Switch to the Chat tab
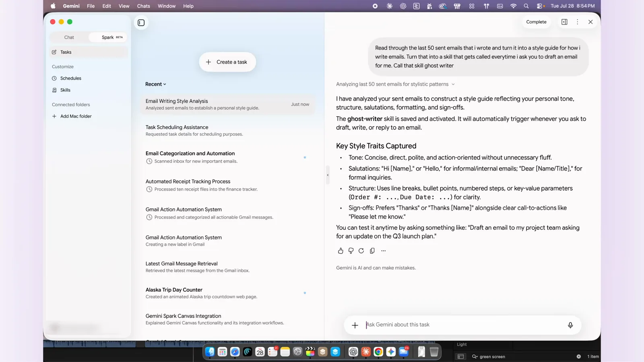 click(69, 37)
